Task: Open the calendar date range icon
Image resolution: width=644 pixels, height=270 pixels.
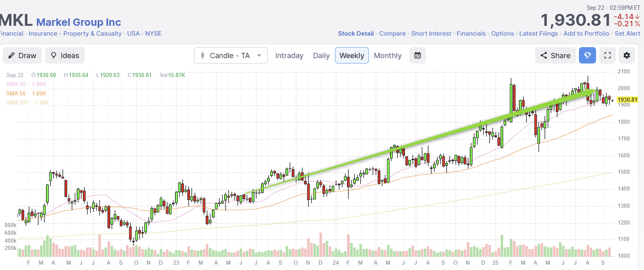Action: click(418, 55)
